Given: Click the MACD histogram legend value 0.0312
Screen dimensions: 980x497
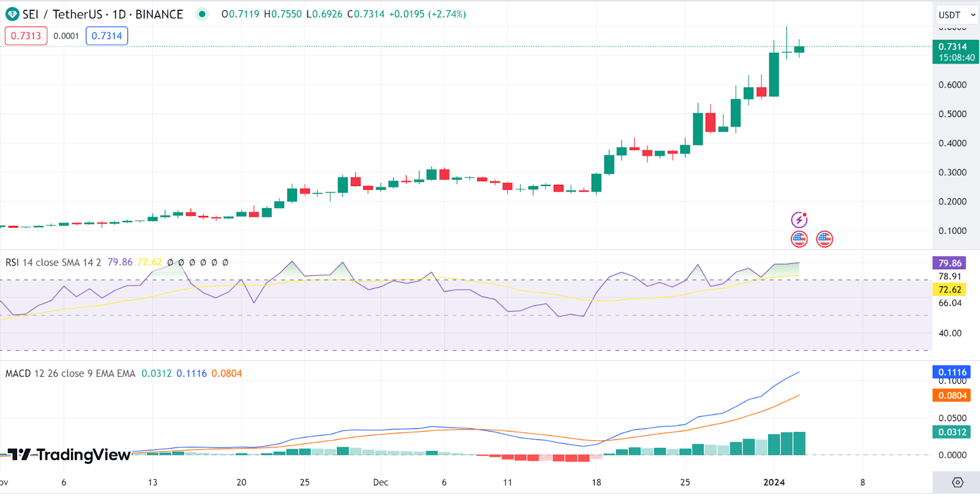Looking at the screenshot, I should [157, 373].
